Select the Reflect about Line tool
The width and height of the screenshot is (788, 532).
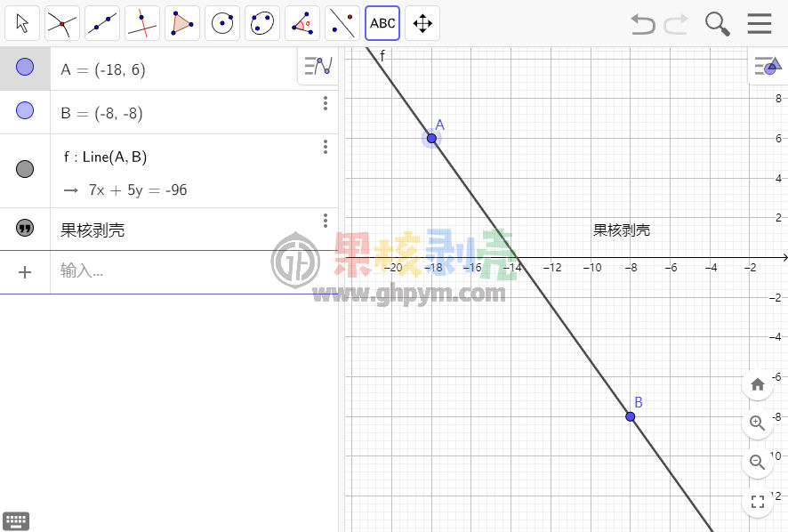(x=342, y=23)
